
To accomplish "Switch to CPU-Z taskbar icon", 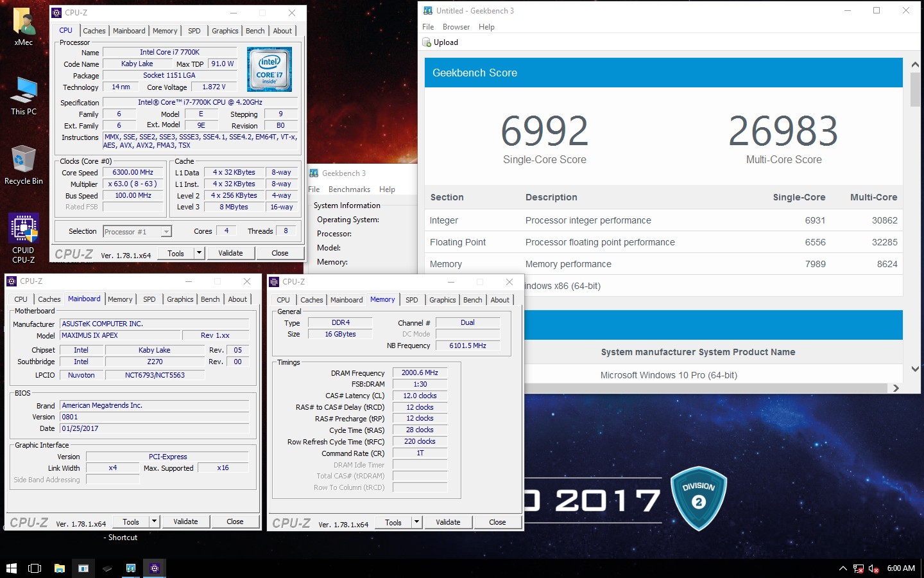I will click(x=155, y=568).
